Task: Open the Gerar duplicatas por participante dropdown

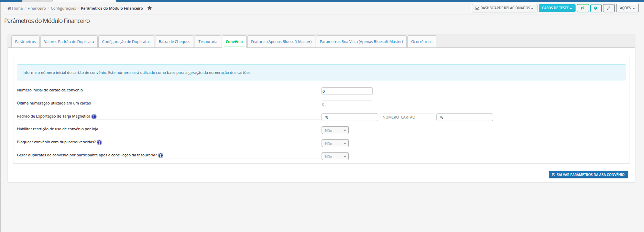Action: click(335, 156)
